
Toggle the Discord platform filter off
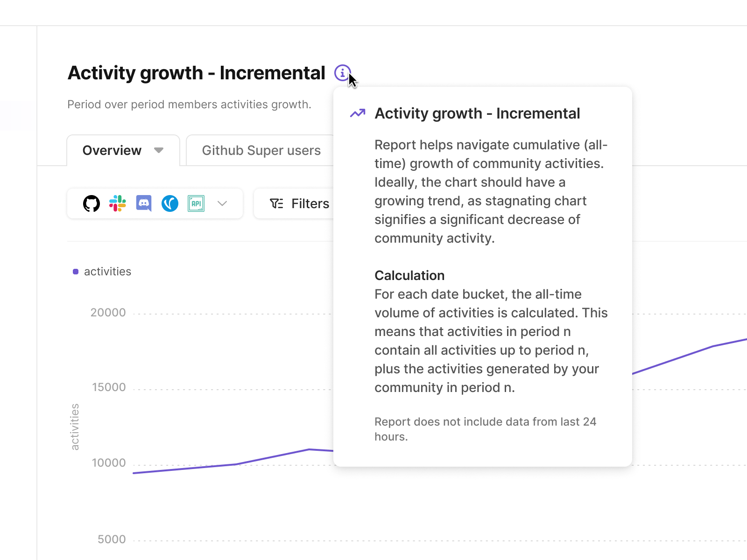[144, 203]
